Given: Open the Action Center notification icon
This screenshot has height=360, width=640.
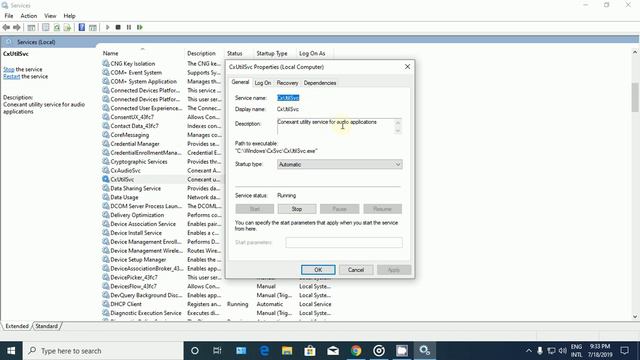Looking at the screenshot, I should coord(624,351).
